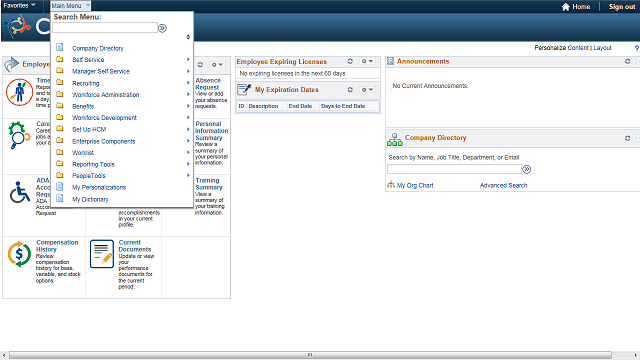Click the Careers gear magnifier icon
The width and height of the screenshot is (640, 360).
pyautogui.click(x=19, y=135)
